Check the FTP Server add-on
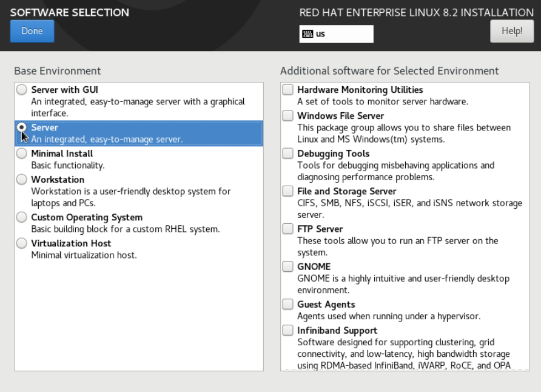This screenshot has height=392, width=541. (x=287, y=229)
